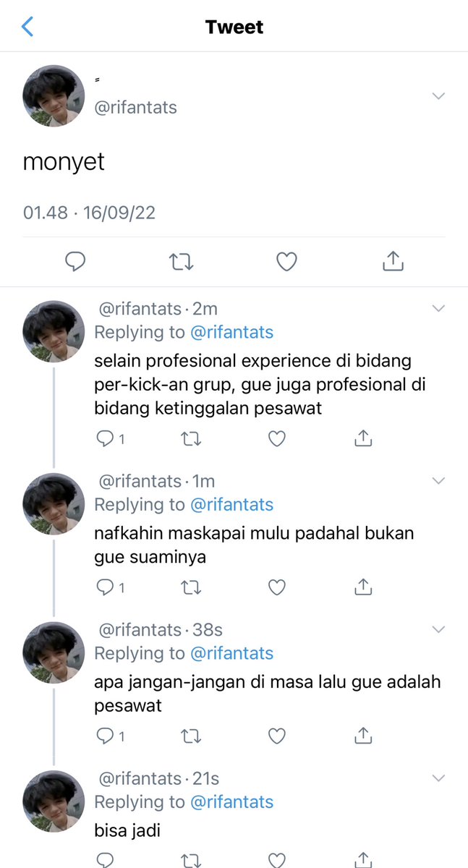Open the @rifantats link in the 2m reply
The height and width of the screenshot is (868, 468).
pos(231,332)
